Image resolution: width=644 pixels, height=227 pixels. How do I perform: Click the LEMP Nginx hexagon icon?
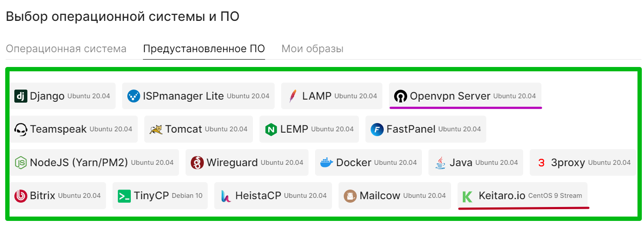[x=271, y=129]
